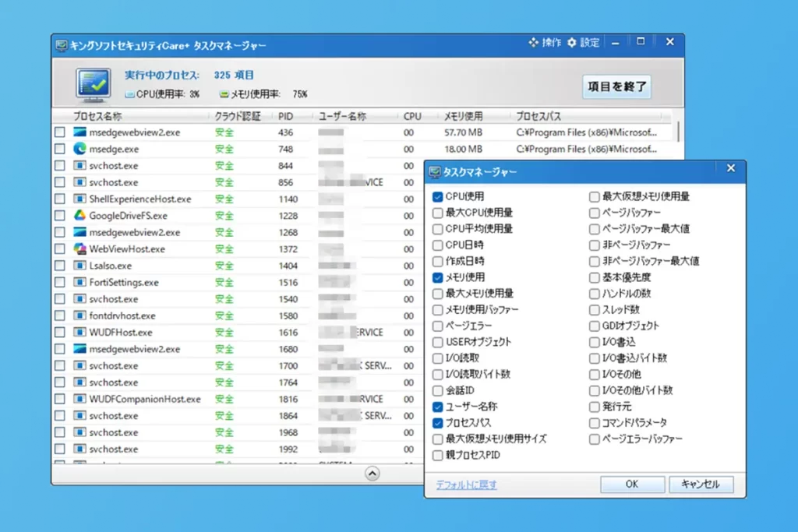Select the msedge.exe row checkbox

(x=60, y=149)
